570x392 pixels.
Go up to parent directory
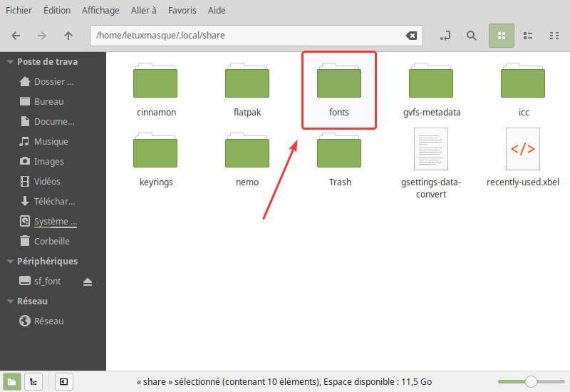68,36
